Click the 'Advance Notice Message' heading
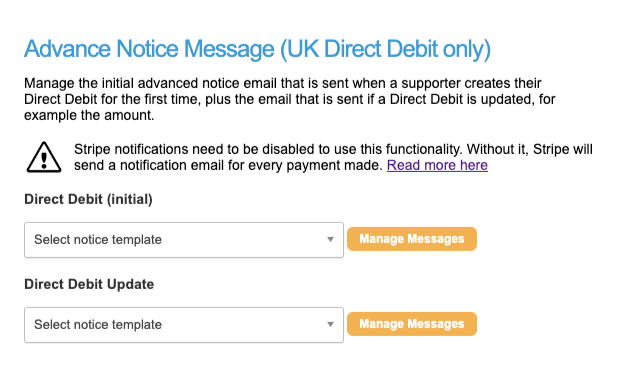The width and height of the screenshot is (619, 380). pos(149,49)
